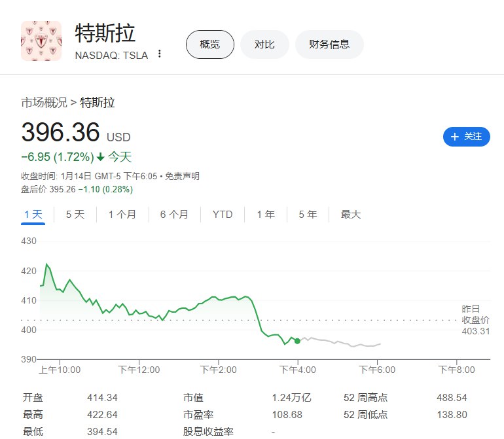
Task: Select the 5 天 chart range
Action: click(75, 215)
